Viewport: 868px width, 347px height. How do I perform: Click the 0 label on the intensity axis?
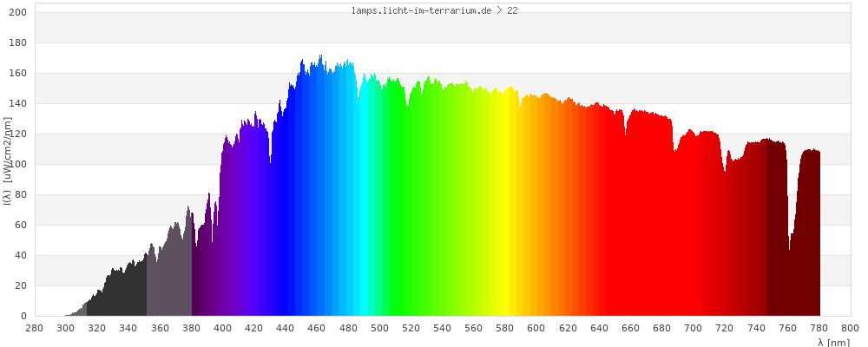coord(24,316)
